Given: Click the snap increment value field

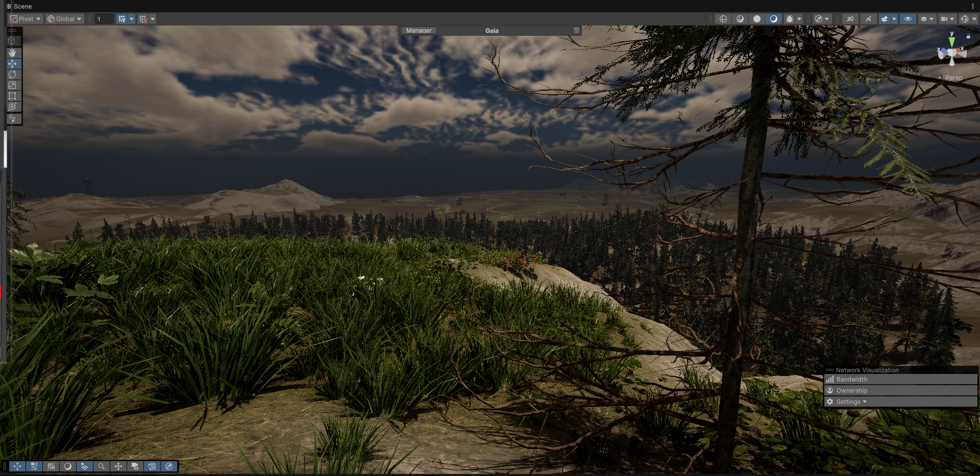Looking at the screenshot, I should (104, 19).
